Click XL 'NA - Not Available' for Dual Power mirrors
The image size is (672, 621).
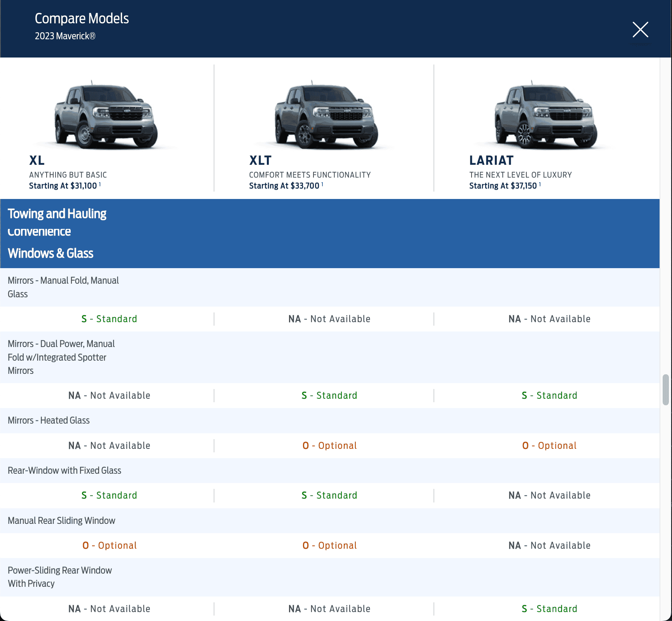click(109, 396)
